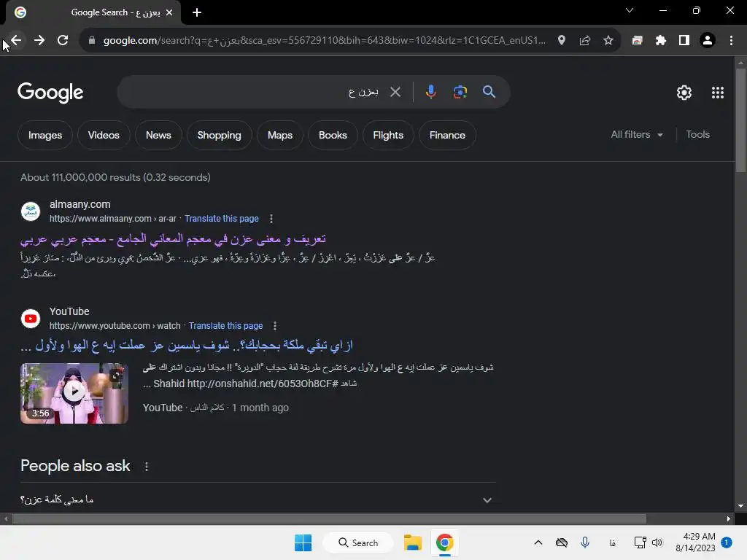Open the network display tray icon
Image resolution: width=747 pixels, height=560 pixels.
coord(640,542)
